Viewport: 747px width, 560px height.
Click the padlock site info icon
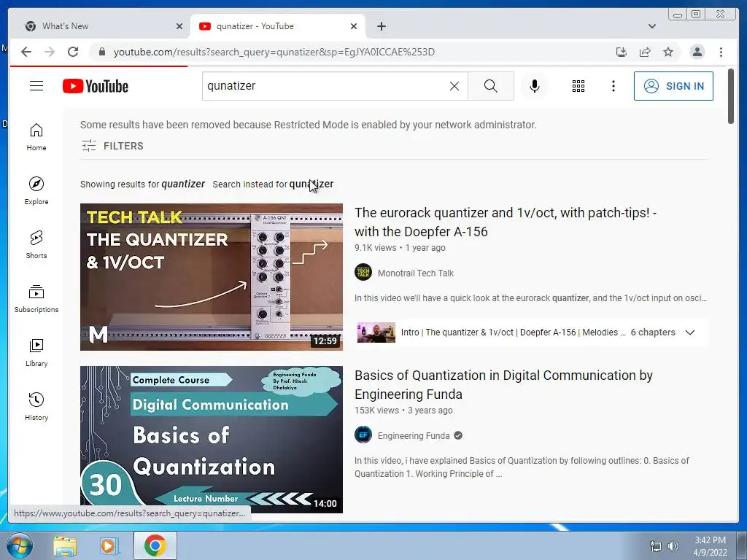point(101,52)
